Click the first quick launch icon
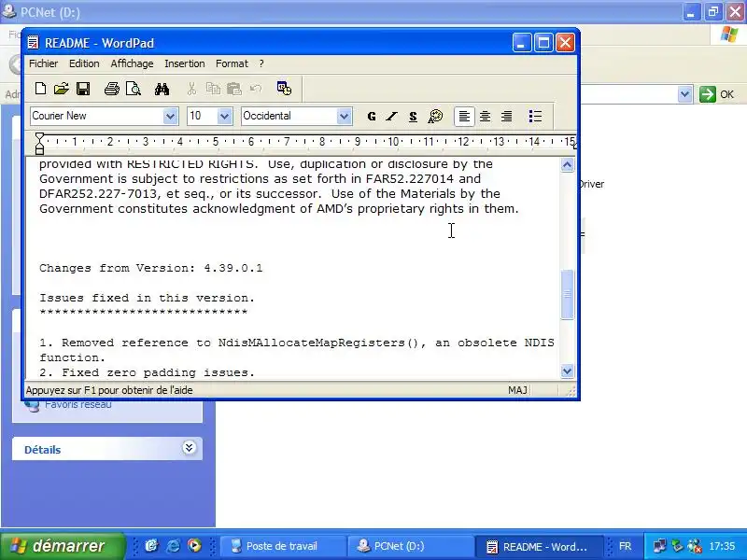Image resolution: width=747 pixels, height=560 pixels. pos(151,546)
